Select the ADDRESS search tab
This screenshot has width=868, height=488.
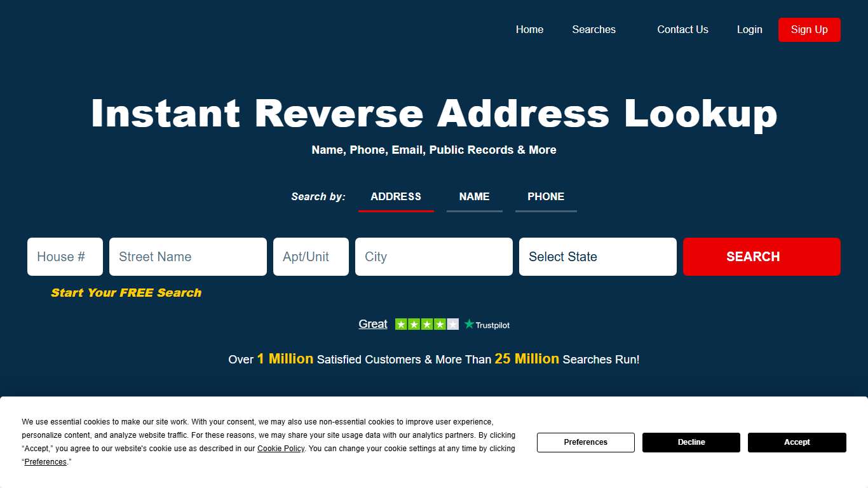coord(396,197)
